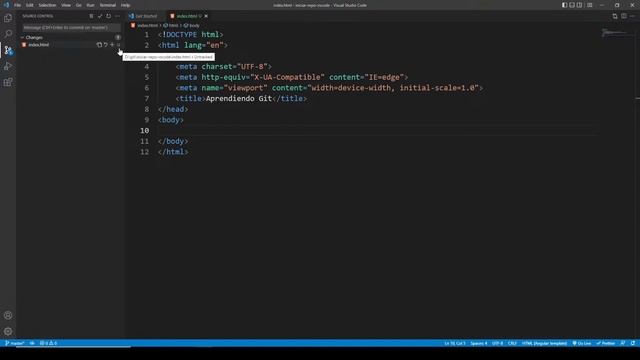Discard changes for index.html
This screenshot has width=640, height=360.
(x=106, y=45)
